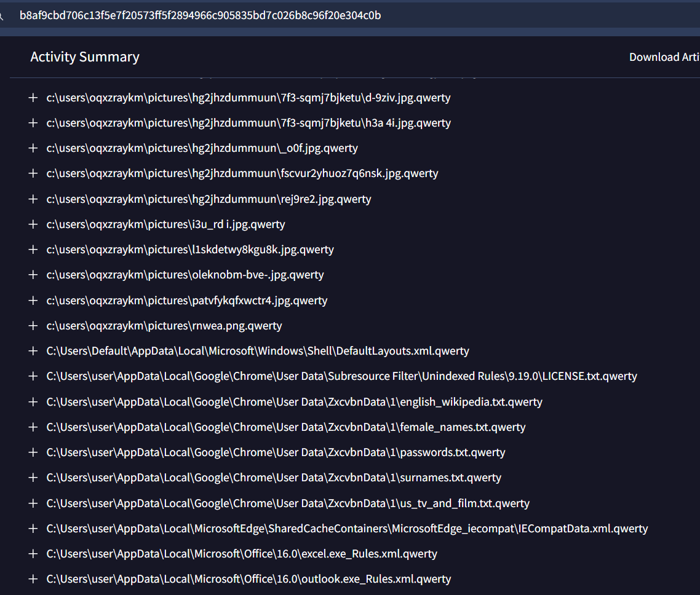Click the passwords.txt.qwerty file path
The height and width of the screenshot is (595, 700).
[276, 452]
